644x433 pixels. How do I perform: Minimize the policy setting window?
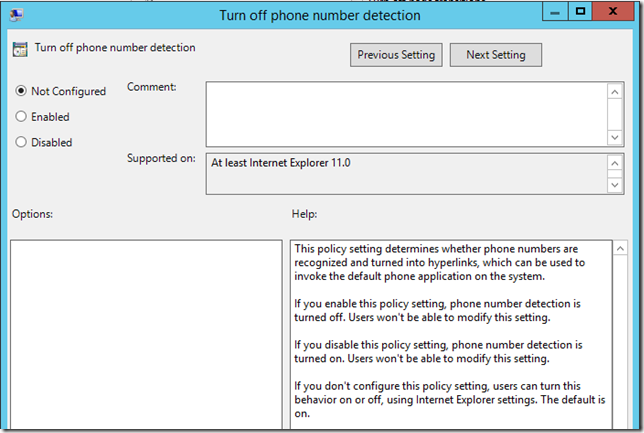click(x=554, y=13)
